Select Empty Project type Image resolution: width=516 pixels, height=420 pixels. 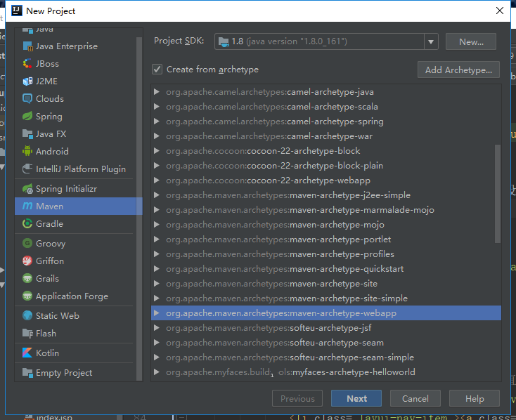coord(75,373)
